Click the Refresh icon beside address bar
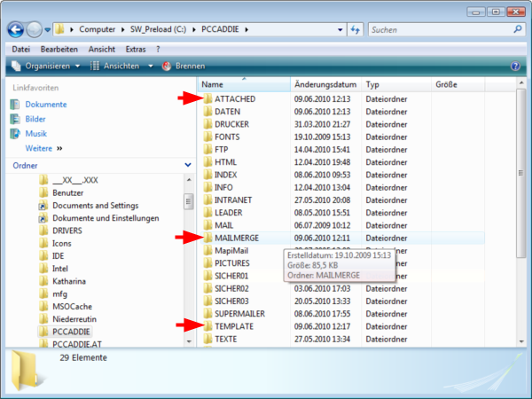The height and width of the screenshot is (399, 532). point(355,30)
